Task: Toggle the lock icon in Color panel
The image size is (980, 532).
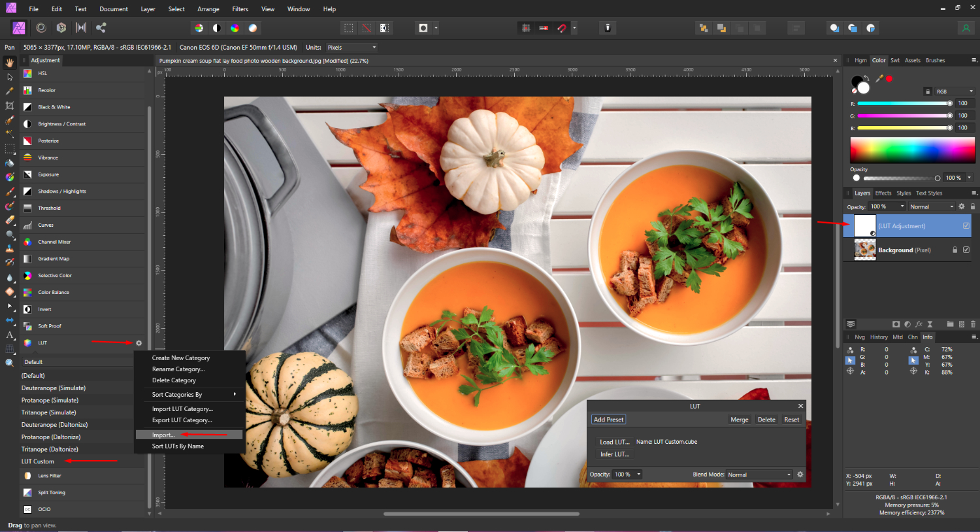Action: 927,91
